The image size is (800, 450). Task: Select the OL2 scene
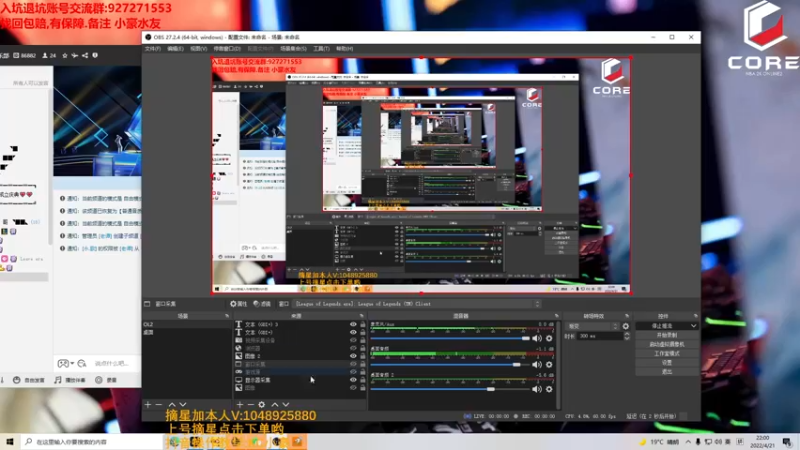point(186,324)
